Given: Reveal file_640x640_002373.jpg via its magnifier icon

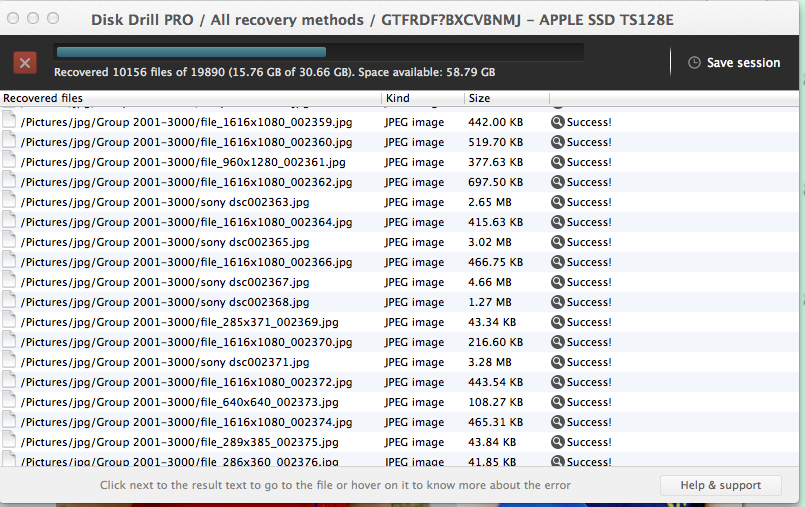Looking at the screenshot, I should point(558,402).
